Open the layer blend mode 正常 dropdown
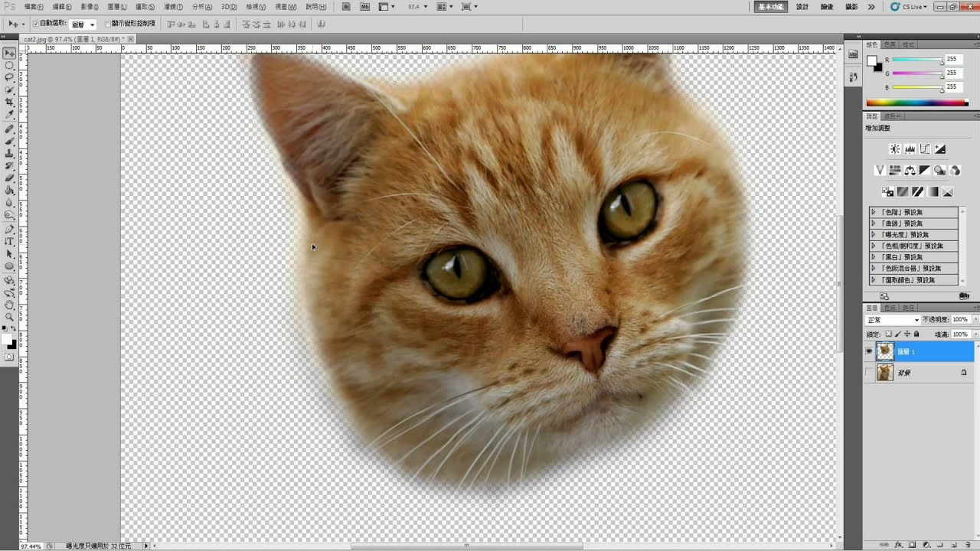The image size is (980, 551). [x=893, y=320]
